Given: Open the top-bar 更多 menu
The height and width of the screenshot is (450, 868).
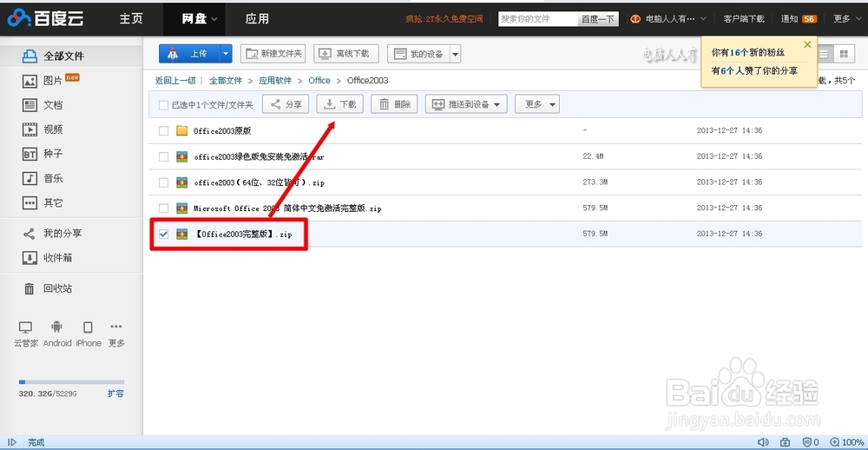Looking at the screenshot, I should (x=845, y=19).
